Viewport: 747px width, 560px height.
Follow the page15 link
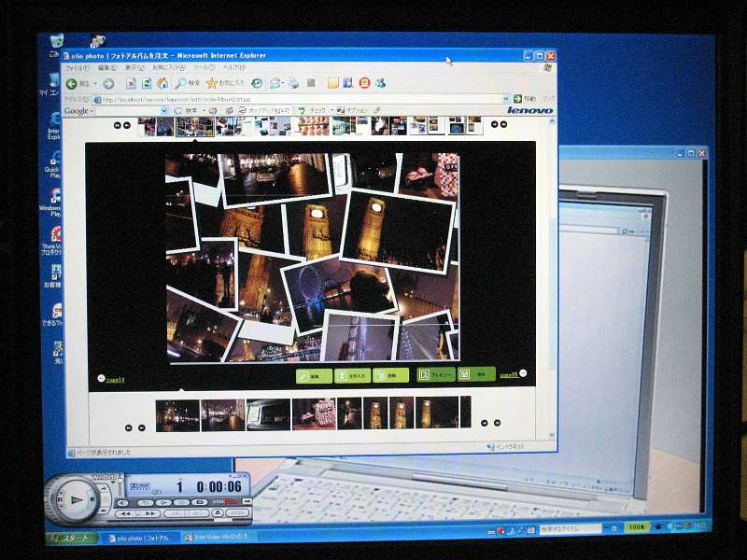(509, 375)
